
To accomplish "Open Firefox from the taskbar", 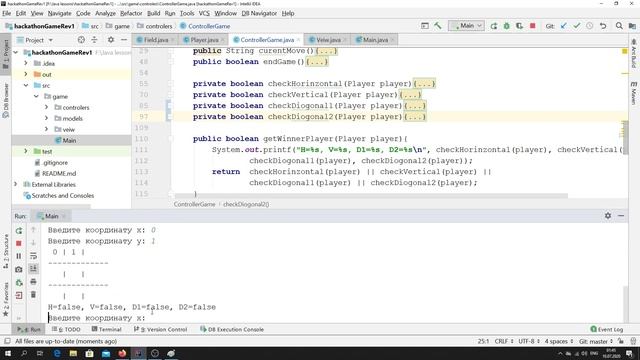I will [x=122, y=353].
